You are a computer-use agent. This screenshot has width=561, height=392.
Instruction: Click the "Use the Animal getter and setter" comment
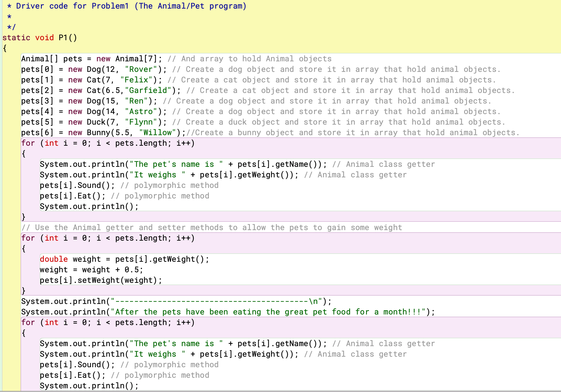coord(212,228)
